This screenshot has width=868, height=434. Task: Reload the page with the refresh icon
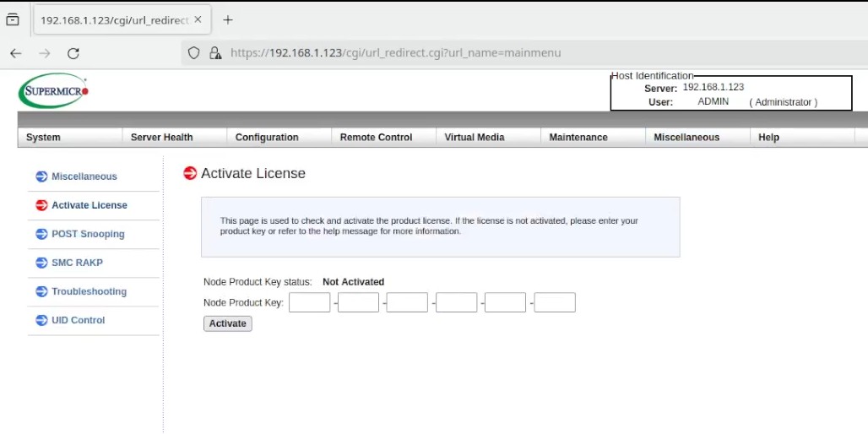pyautogui.click(x=73, y=53)
